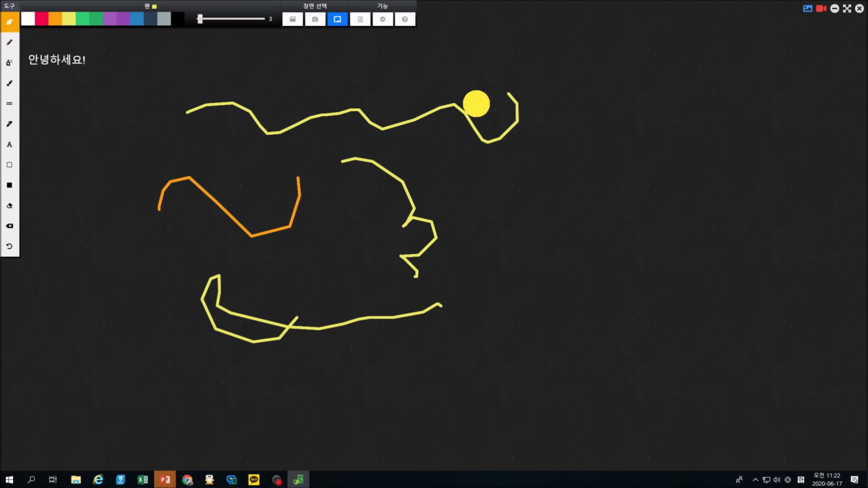Pick the blue color swatch
This screenshot has width=868, height=488.
pos(137,19)
